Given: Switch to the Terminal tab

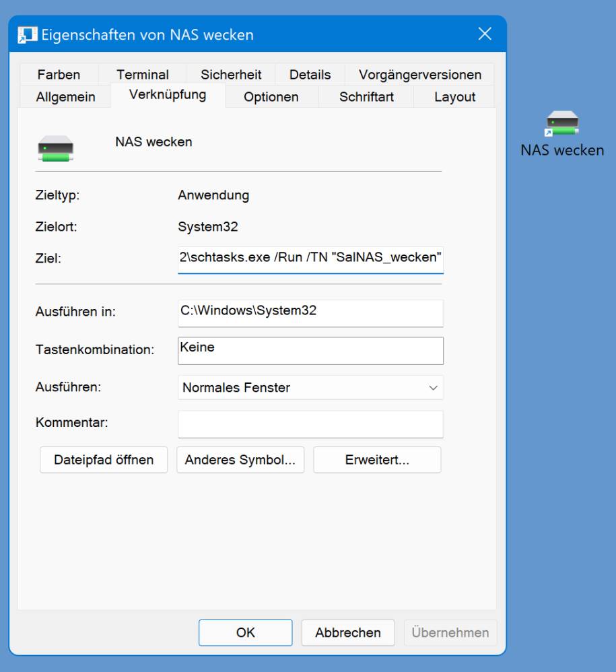Looking at the screenshot, I should click(x=143, y=75).
